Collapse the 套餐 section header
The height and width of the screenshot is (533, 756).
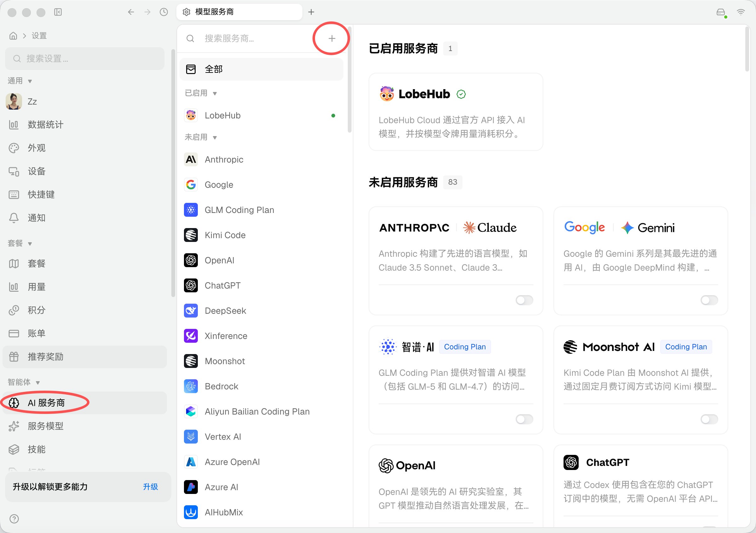pyautogui.click(x=20, y=243)
